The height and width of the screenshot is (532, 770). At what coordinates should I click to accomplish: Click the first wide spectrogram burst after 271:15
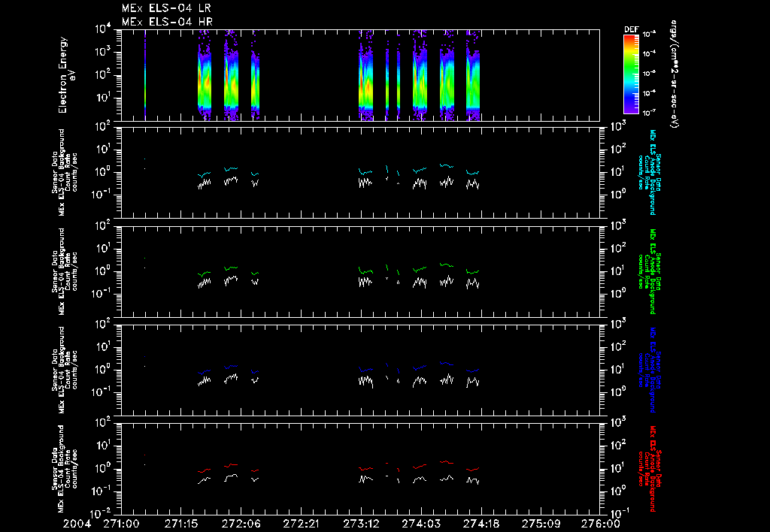(x=205, y=75)
